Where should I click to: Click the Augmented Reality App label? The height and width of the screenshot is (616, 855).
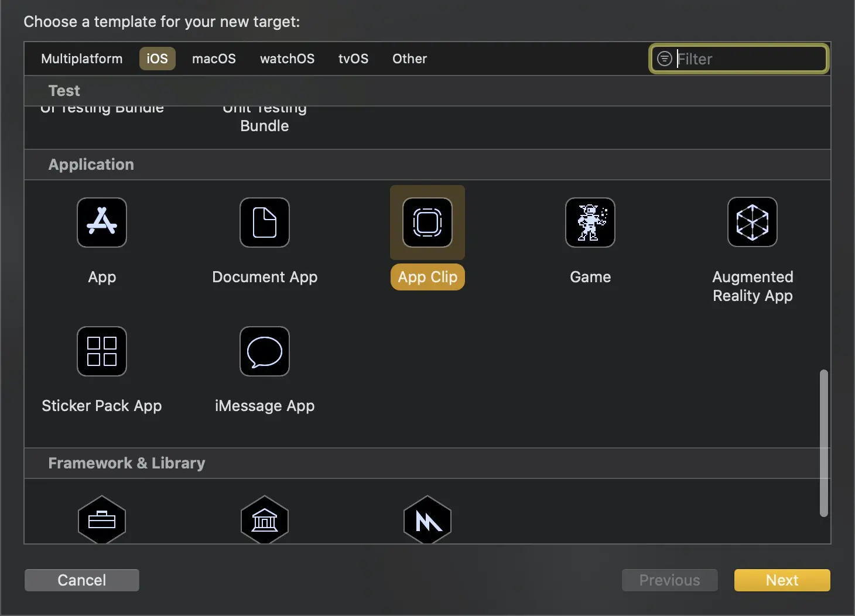(x=753, y=286)
